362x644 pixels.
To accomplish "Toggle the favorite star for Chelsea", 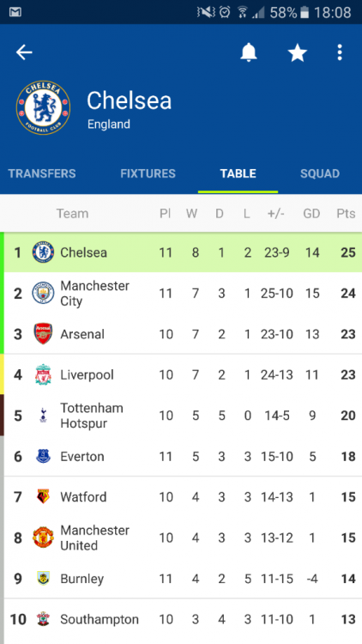I will click(x=298, y=53).
